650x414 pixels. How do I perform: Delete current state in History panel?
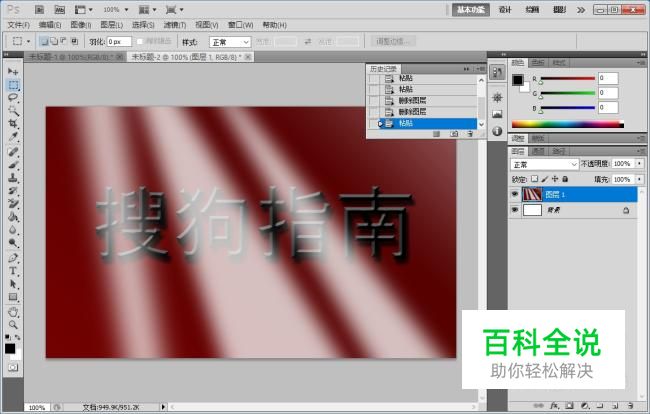470,134
